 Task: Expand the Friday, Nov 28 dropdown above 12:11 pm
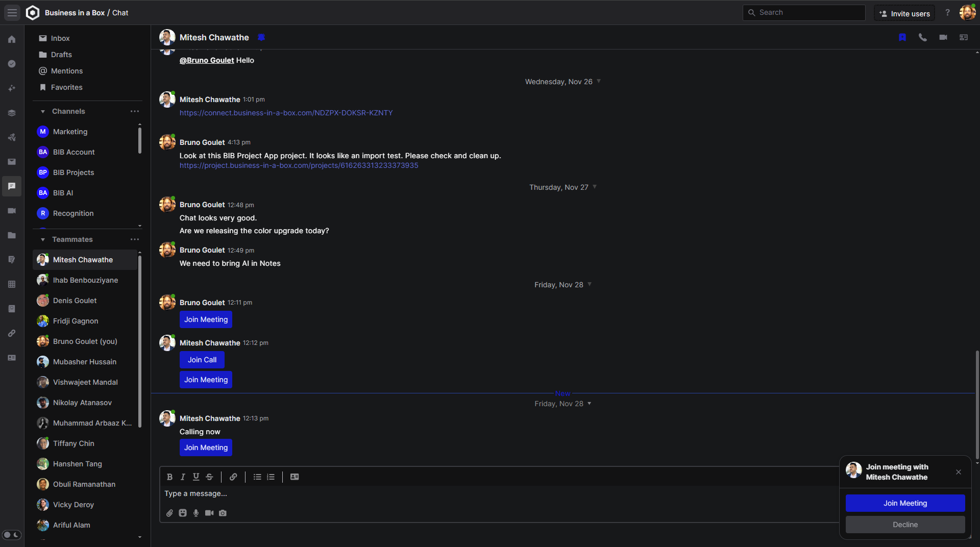click(590, 284)
